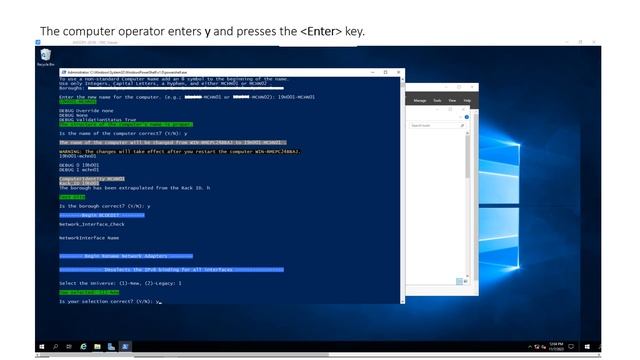Click 'Is the name of the computer correct?' line
640x360 pixels.
(123, 133)
